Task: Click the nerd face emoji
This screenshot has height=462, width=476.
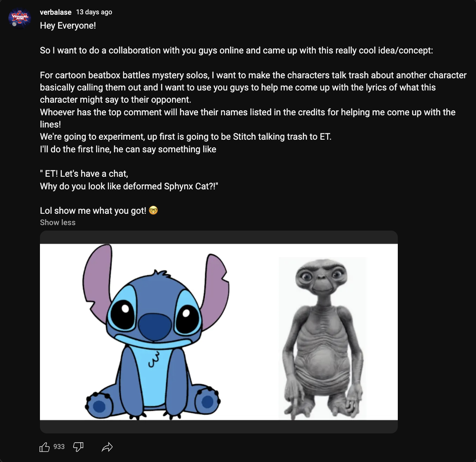Action: [153, 210]
